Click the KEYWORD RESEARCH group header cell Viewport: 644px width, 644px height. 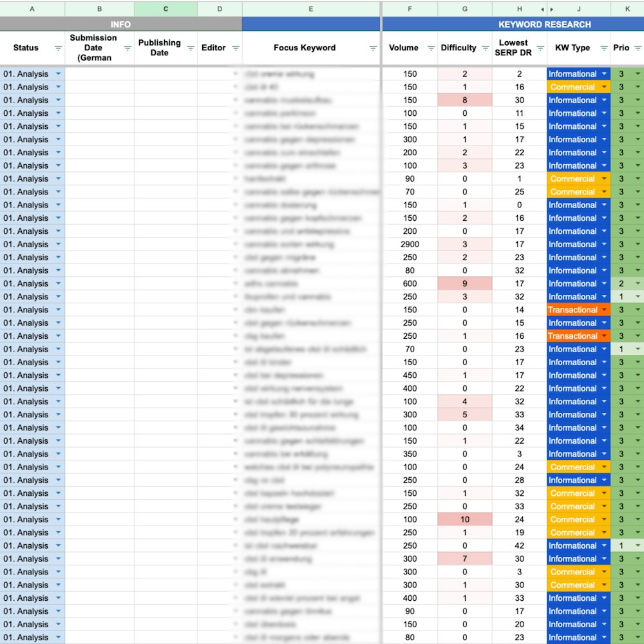pyautogui.click(x=513, y=24)
